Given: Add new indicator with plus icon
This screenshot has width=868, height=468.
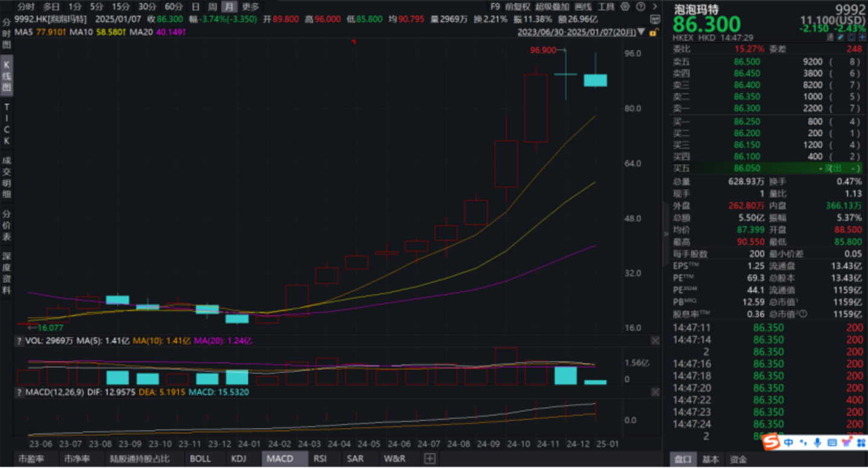Looking at the screenshot, I should (x=429, y=458).
